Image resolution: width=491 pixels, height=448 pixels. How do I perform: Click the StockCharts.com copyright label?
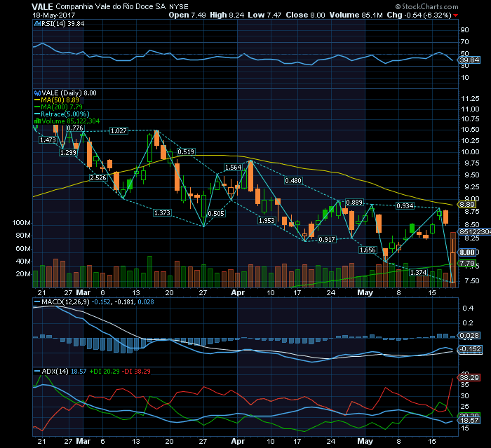pos(426,6)
